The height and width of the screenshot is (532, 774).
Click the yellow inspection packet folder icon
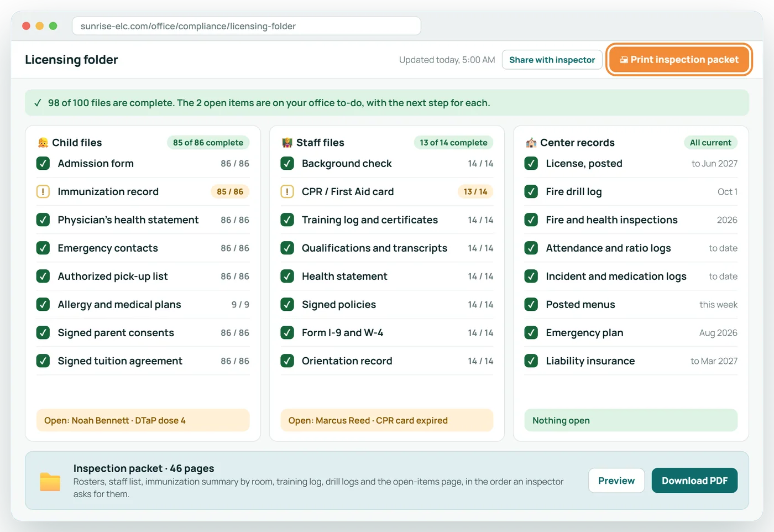[x=50, y=481]
